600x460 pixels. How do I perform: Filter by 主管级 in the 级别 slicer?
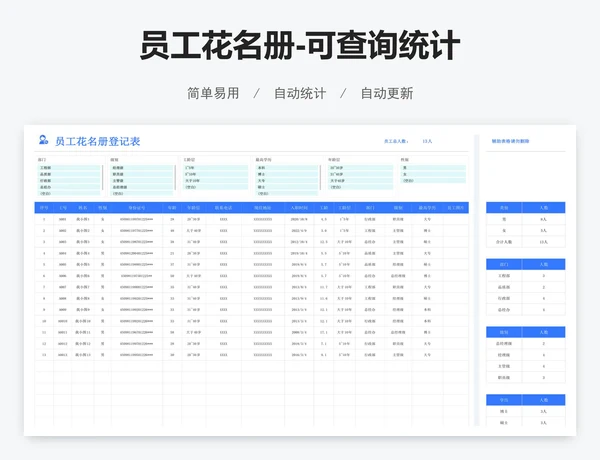(x=142, y=181)
